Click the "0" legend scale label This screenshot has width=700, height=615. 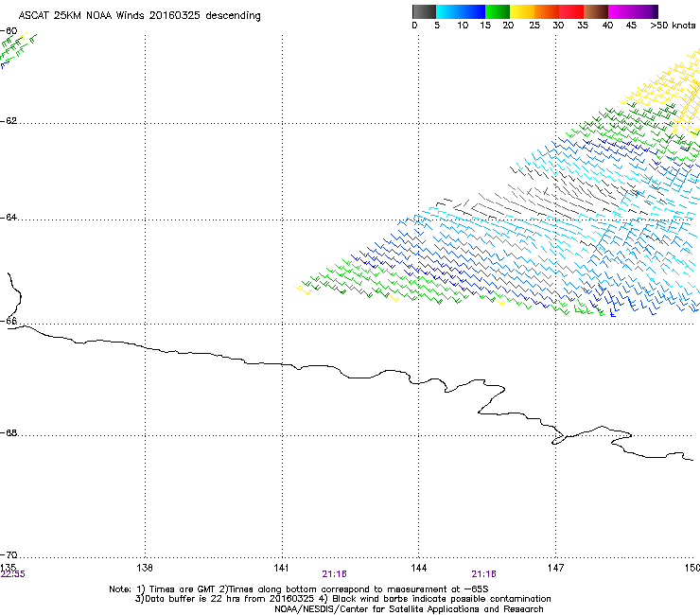[414, 26]
